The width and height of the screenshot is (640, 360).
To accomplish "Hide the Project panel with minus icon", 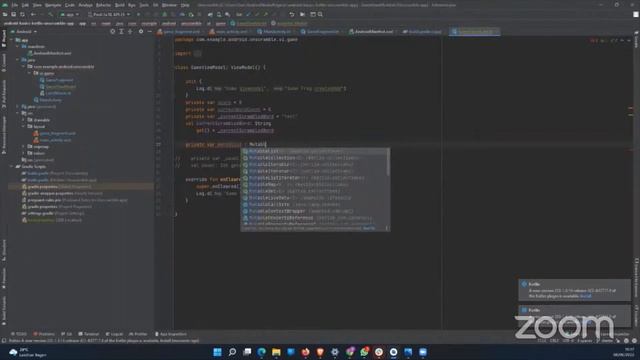I will click(x=149, y=31).
